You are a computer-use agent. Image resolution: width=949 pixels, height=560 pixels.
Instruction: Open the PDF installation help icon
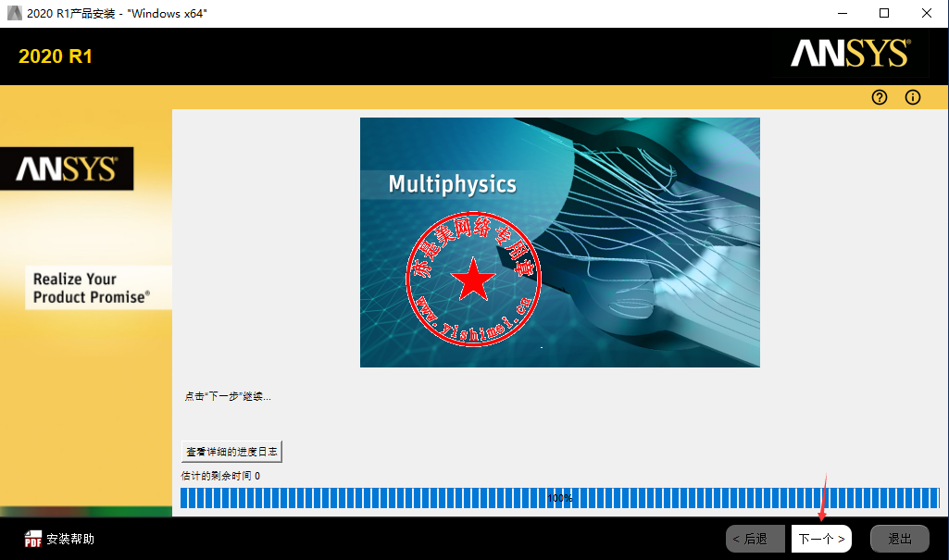32,538
